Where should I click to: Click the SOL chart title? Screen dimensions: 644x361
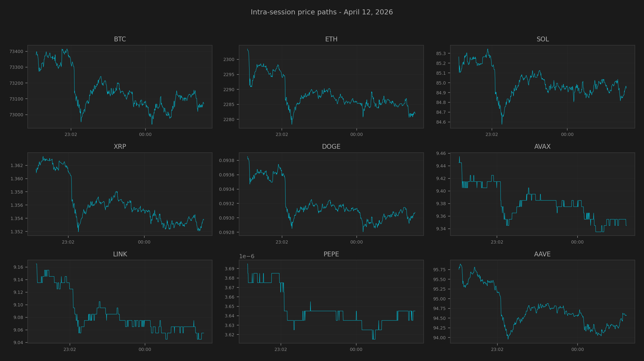click(543, 39)
